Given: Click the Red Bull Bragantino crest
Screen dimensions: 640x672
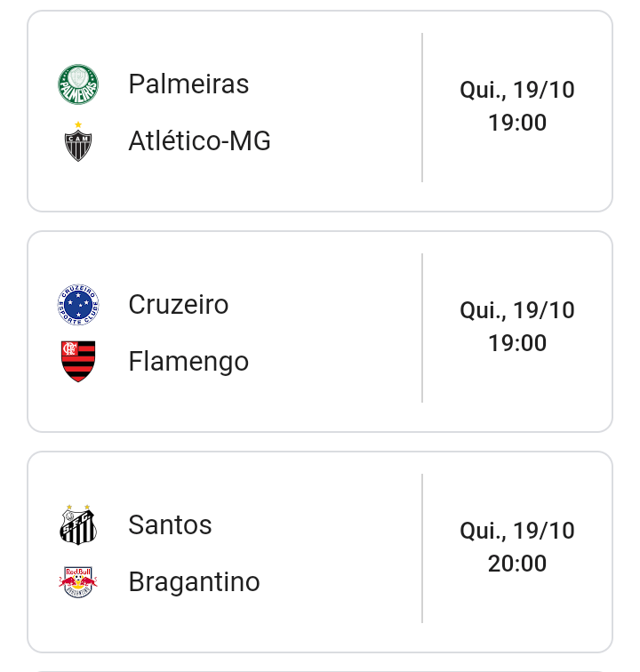Looking at the screenshot, I should (78, 582).
